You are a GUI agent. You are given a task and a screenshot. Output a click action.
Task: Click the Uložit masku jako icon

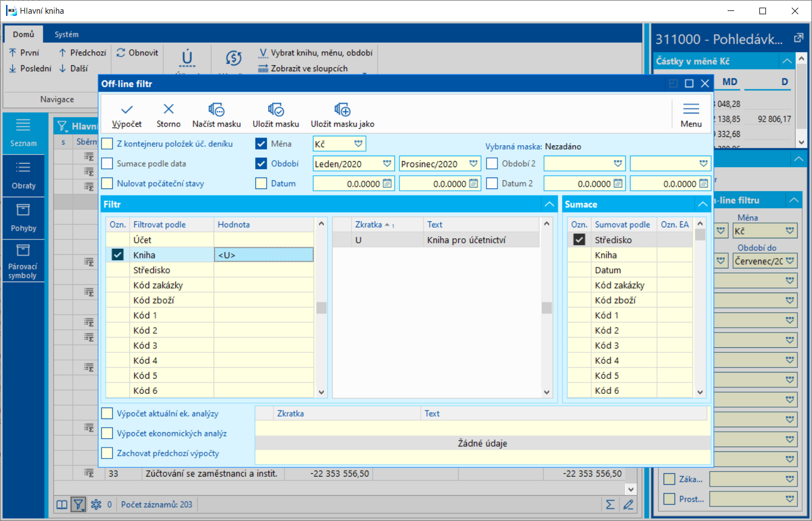(342, 110)
